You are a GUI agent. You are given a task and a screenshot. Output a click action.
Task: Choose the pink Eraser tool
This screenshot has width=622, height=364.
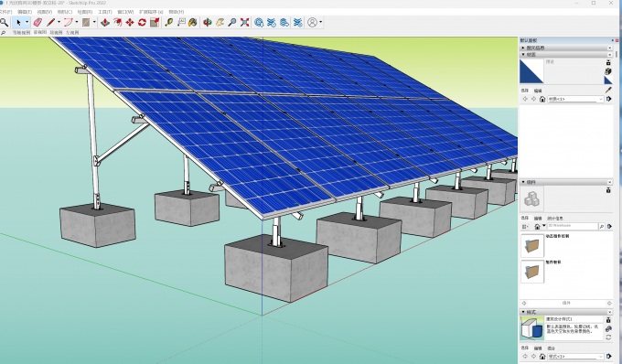click(x=38, y=23)
